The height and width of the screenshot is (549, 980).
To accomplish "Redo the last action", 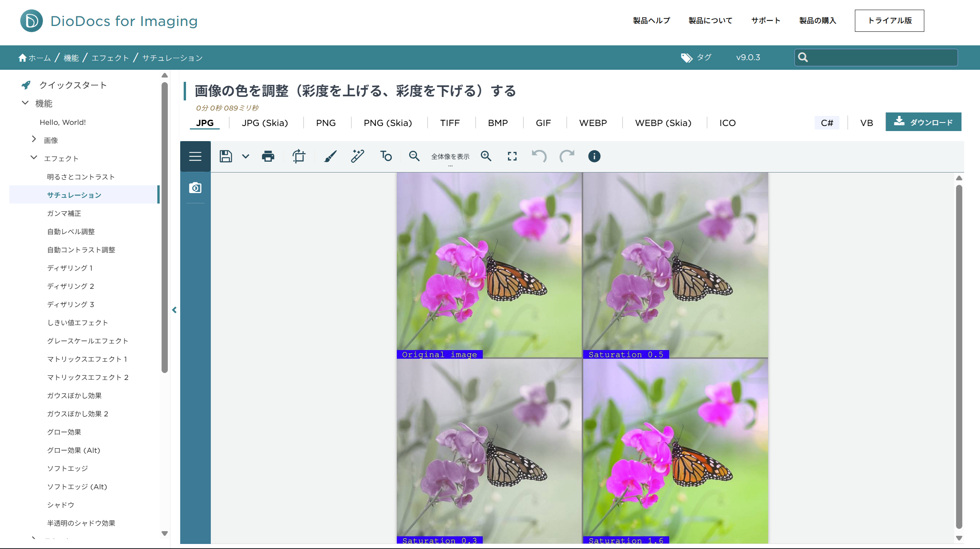I will (567, 156).
